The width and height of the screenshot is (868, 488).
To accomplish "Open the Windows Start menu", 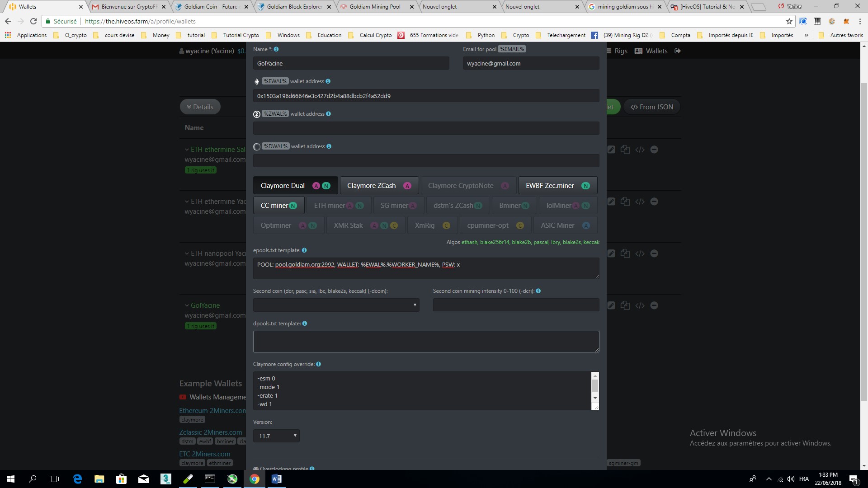I will [11, 479].
